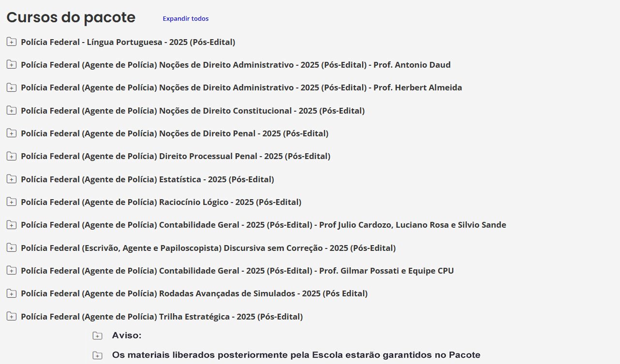Expand folder icon beside Língua Portuguesa course

[12, 42]
